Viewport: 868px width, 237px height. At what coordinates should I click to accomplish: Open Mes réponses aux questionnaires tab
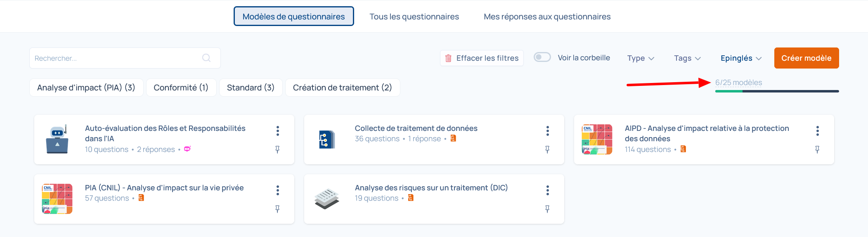click(x=547, y=17)
